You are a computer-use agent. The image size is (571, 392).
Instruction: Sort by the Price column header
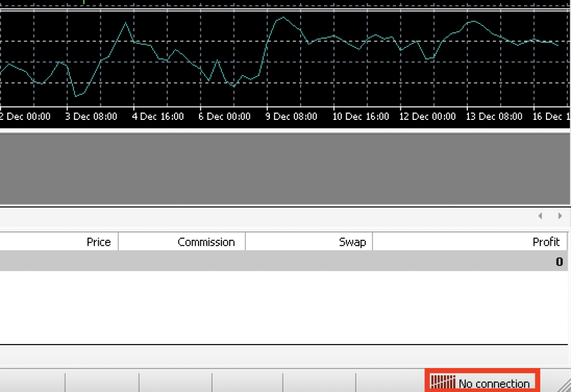[x=59, y=242]
